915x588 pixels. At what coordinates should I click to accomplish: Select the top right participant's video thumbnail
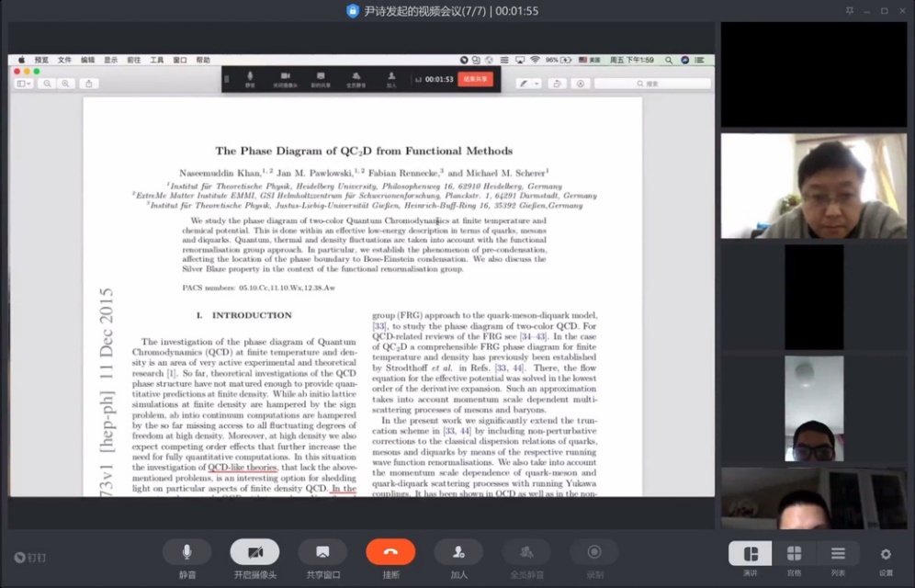click(x=813, y=74)
